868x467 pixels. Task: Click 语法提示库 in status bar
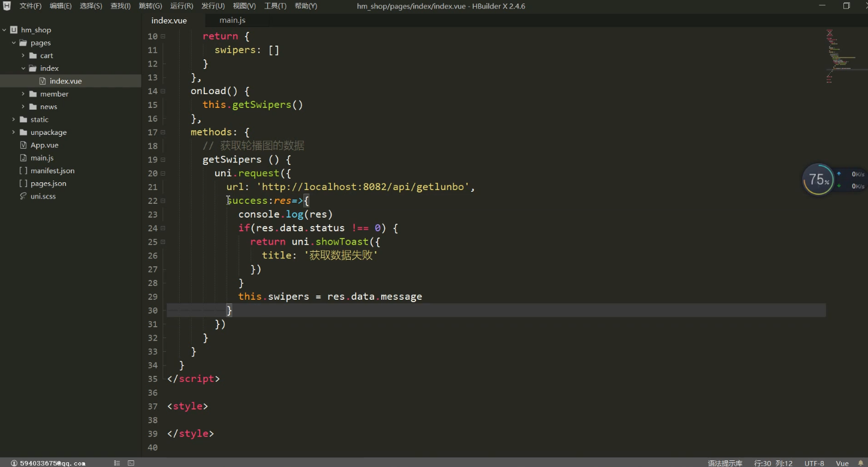[725, 463]
